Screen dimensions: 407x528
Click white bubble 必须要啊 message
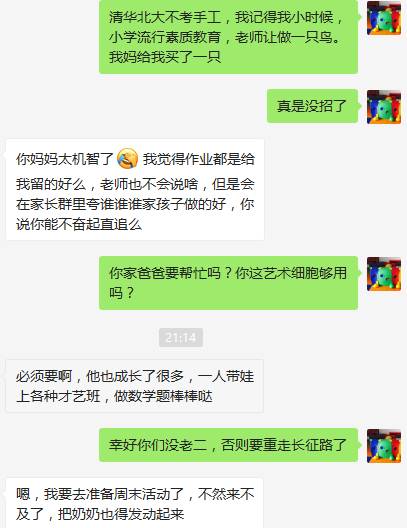coord(135,386)
